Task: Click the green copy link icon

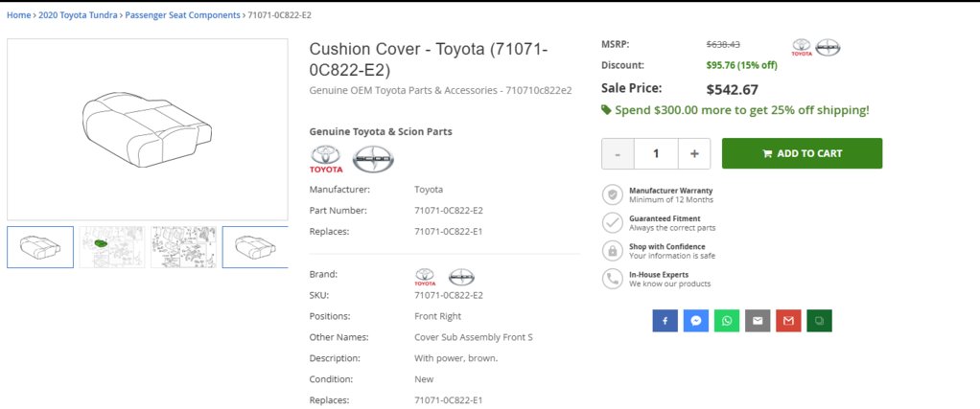Action: point(819,321)
